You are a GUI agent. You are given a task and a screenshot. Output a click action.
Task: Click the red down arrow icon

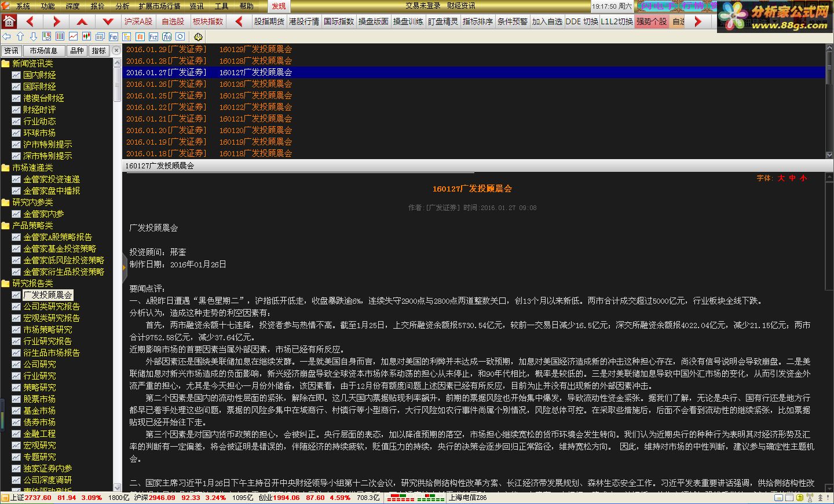tap(108, 21)
